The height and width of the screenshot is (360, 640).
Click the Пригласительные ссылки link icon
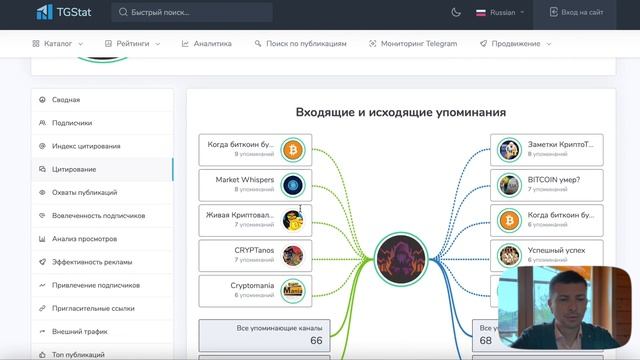[42, 309]
